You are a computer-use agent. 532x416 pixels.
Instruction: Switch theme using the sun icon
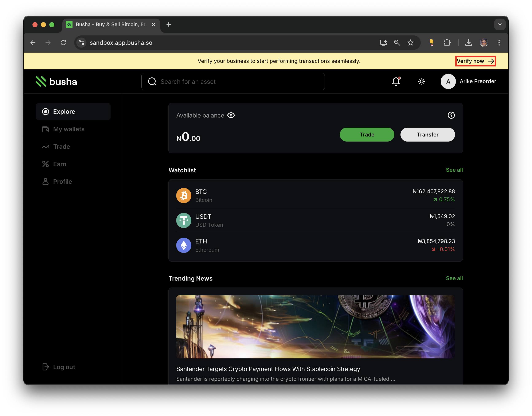422,81
